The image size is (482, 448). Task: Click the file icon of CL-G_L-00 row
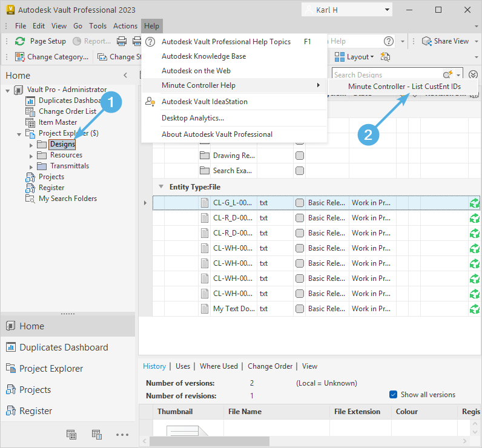point(205,203)
